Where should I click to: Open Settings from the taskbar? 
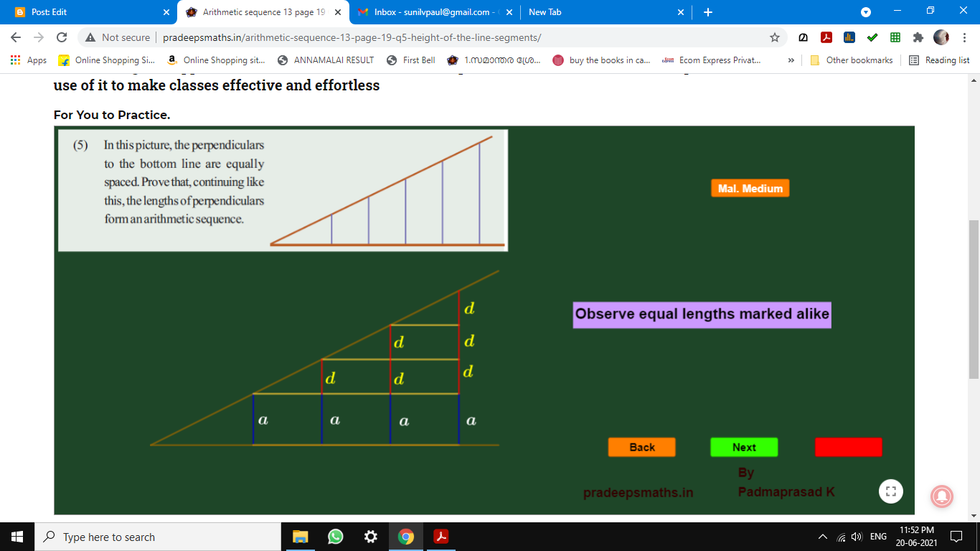[x=370, y=537]
